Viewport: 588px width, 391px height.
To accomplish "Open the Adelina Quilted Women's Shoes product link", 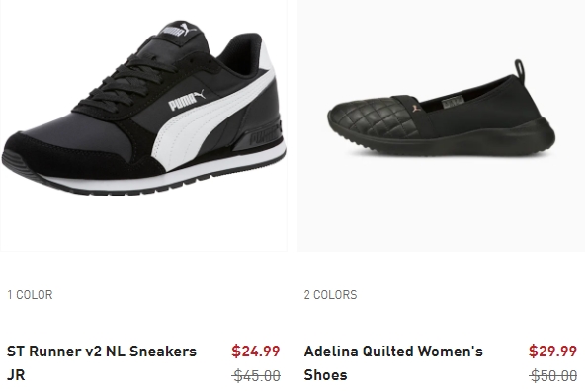I will [x=393, y=363].
